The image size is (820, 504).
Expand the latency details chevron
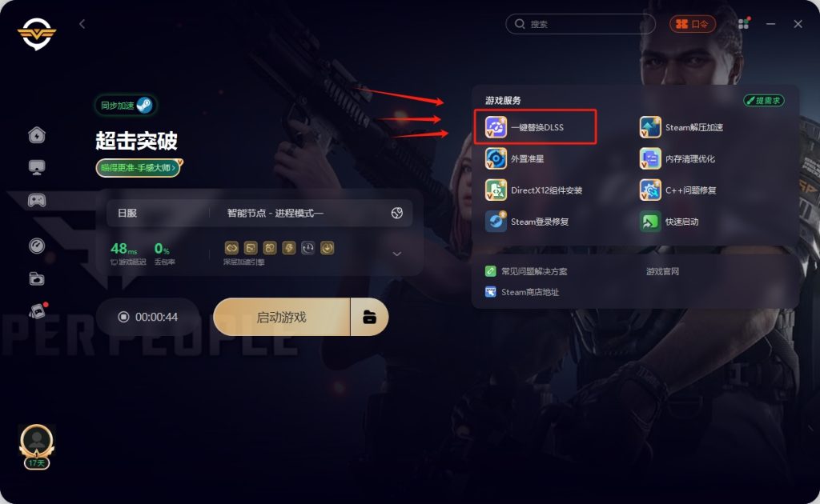[397, 254]
